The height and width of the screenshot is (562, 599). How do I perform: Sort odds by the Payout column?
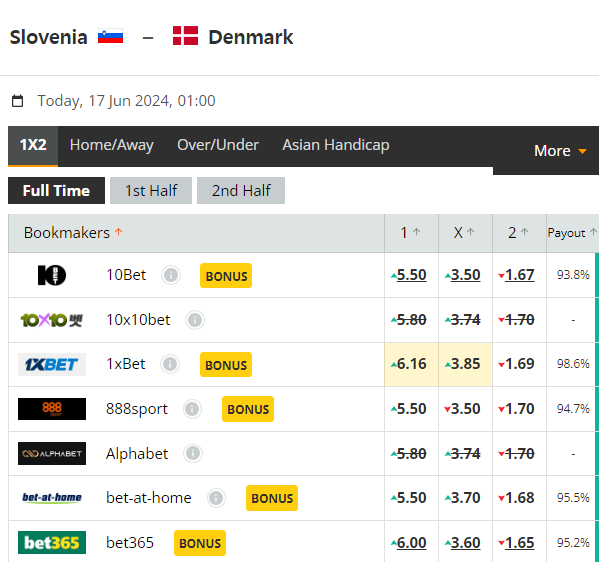pos(571,233)
